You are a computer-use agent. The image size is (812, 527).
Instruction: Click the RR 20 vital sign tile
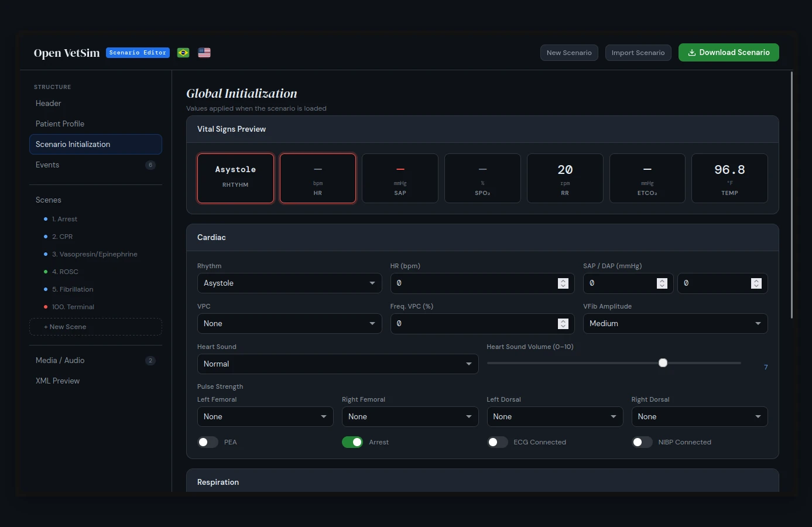(565, 178)
